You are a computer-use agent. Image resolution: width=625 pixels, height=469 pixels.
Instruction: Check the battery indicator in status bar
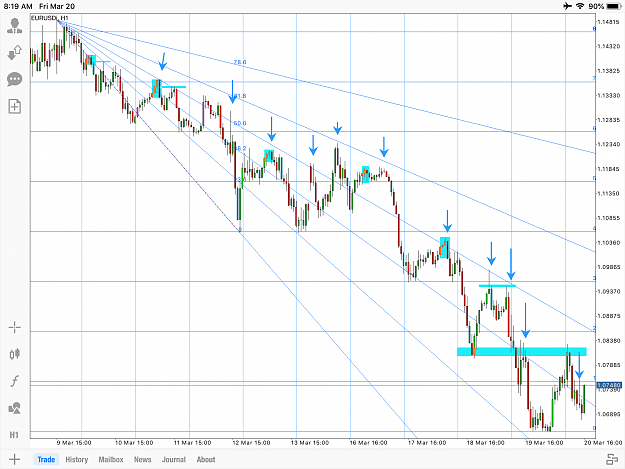(x=613, y=6)
